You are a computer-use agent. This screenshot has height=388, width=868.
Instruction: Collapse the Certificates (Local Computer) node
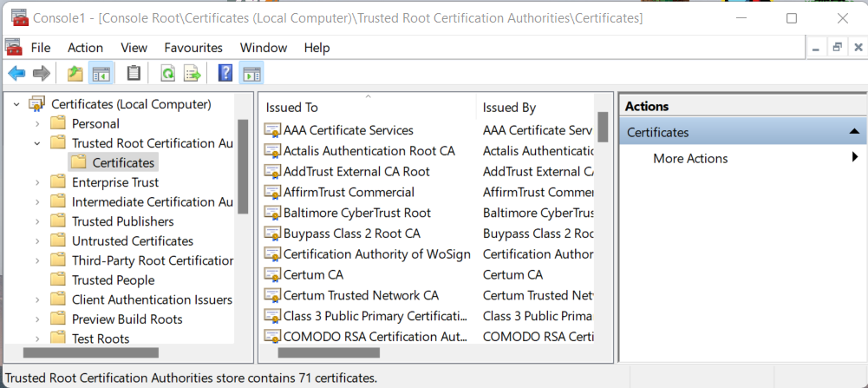16,104
